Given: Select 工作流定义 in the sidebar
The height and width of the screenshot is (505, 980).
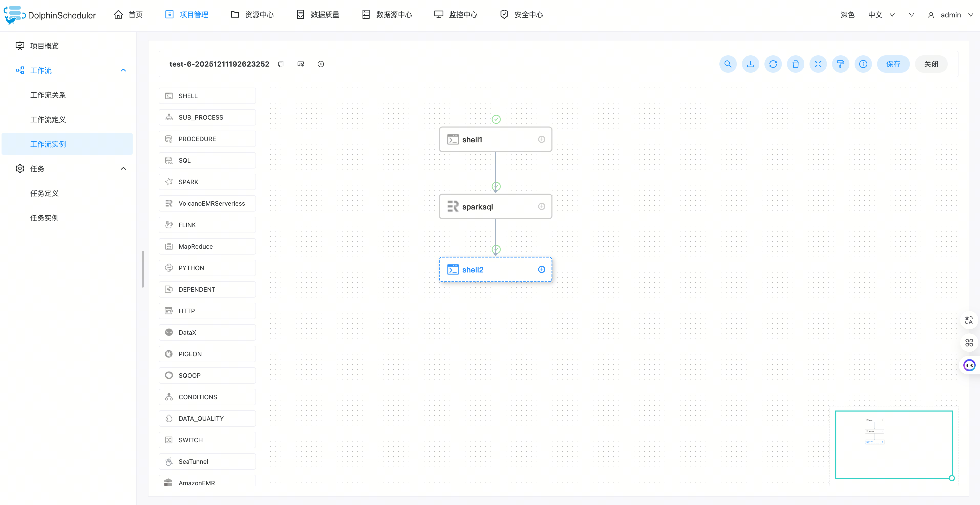Looking at the screenshot, I should (48, 120).
